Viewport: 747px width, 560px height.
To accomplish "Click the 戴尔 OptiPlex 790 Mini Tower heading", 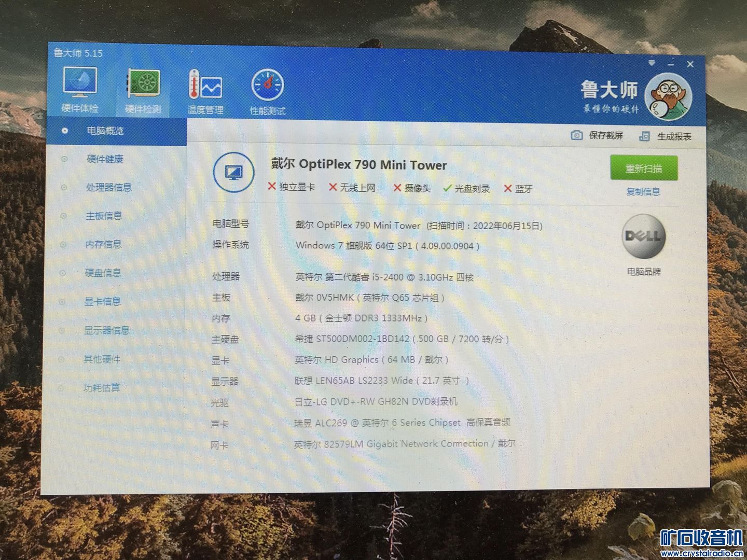I will pyautogui.click(x=359, y=165).
